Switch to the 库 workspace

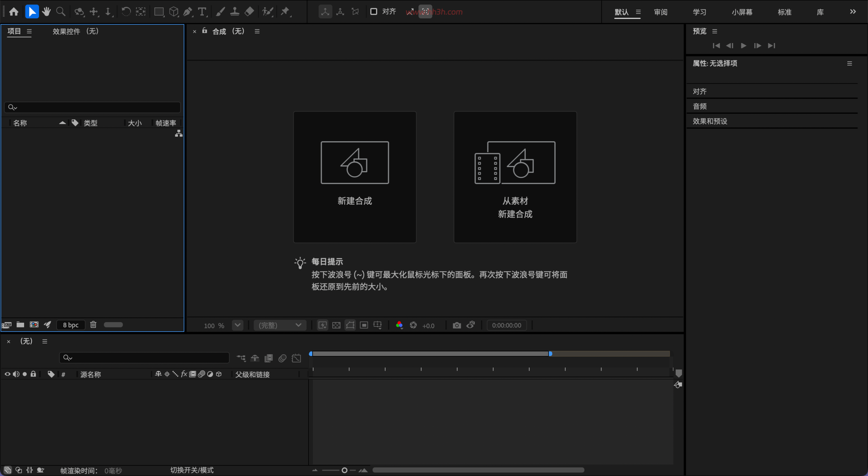pyautogui.click(x=820, y=12)
